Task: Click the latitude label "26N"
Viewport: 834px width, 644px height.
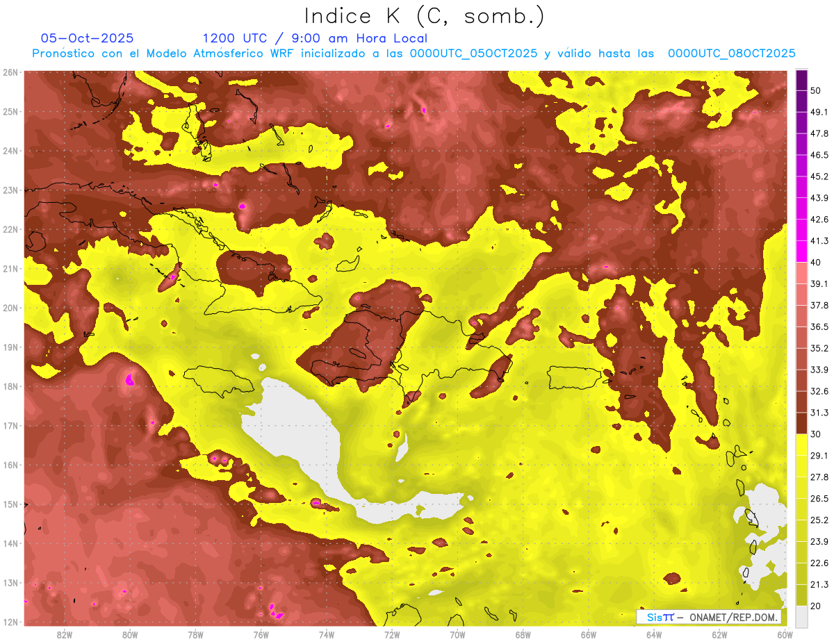Action: pyautogui.click(x=10, y=72)
